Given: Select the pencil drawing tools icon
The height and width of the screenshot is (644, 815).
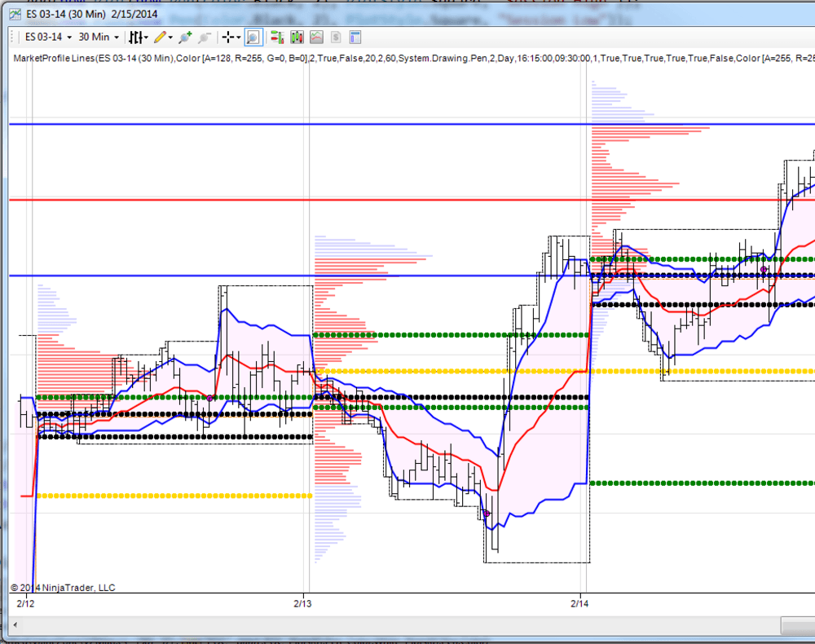Looking at the screenshot, I should point(160,37).
